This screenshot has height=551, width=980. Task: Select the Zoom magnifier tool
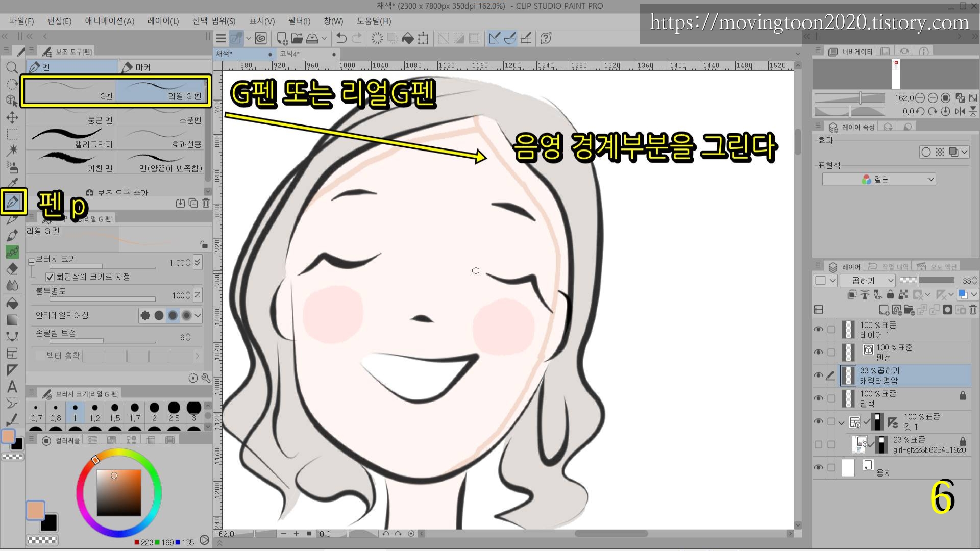12,67
